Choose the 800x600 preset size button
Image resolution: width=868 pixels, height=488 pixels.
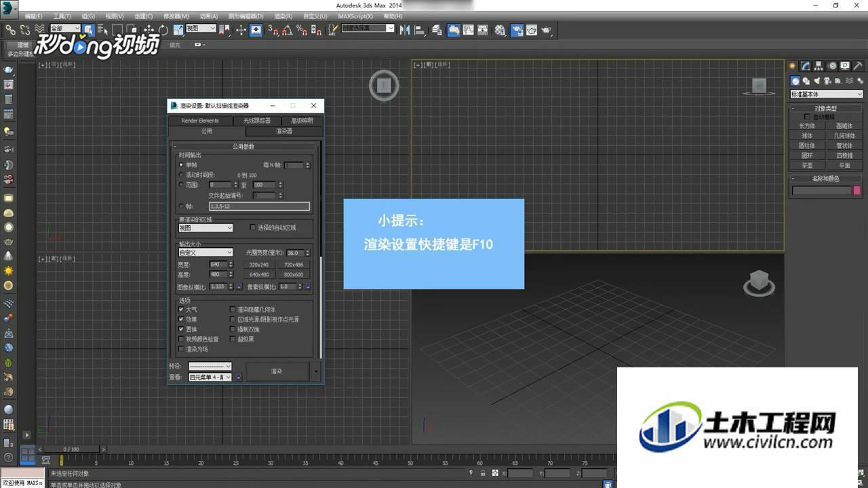pyautogui.click(x=294, y=274)
